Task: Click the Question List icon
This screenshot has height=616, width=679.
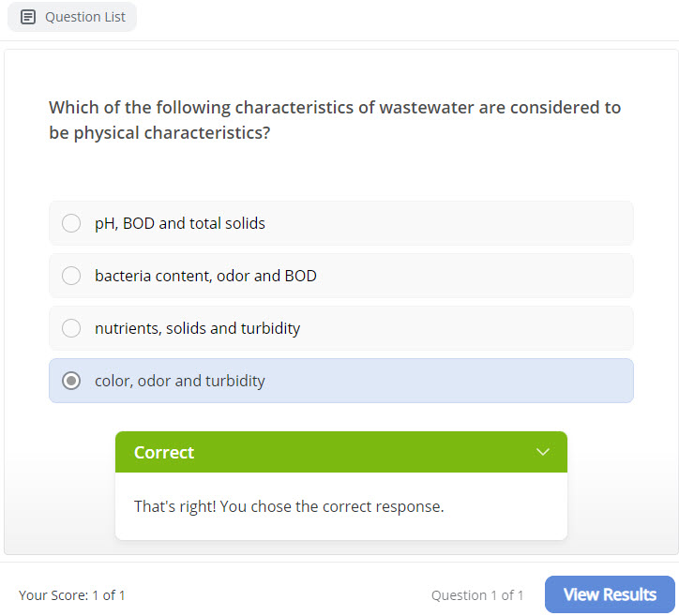Action: pos(28,17)
